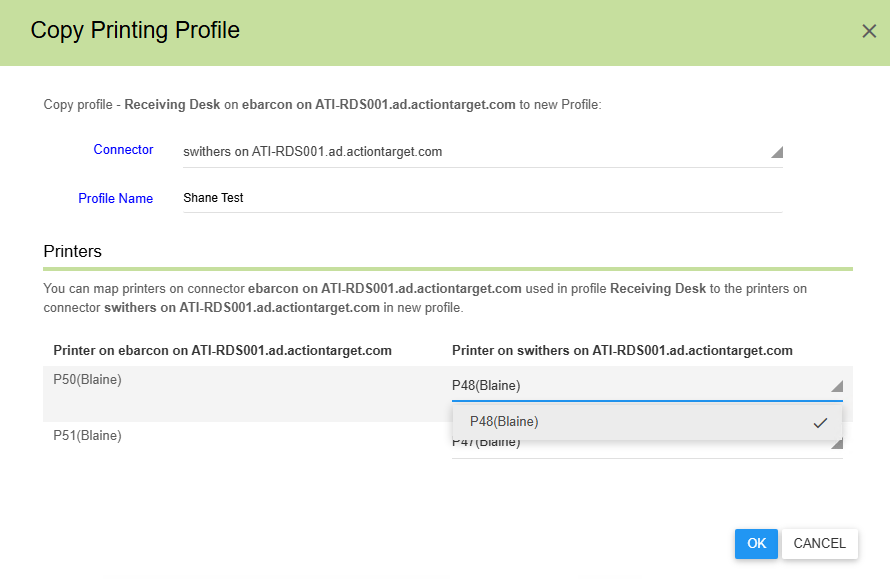
Task: Open the swithers connector selection field
Action: click(x=470, y=152)
